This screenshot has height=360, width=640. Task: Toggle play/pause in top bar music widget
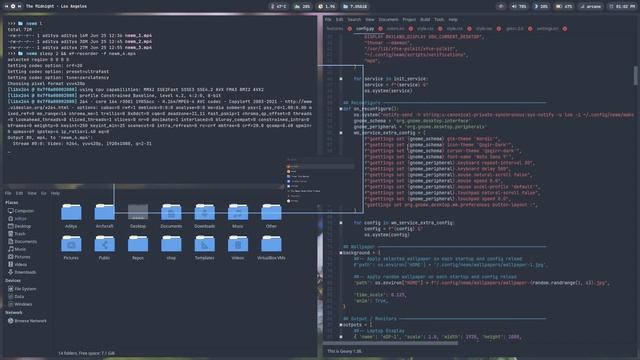13,6
